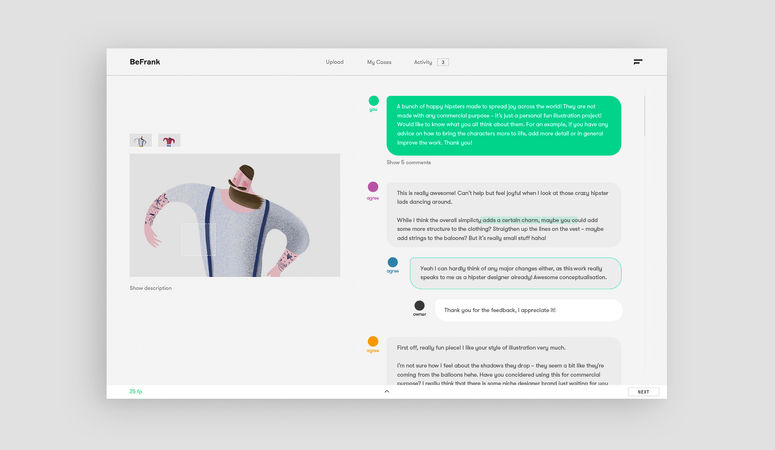
Task: Go to My Cases
Action: pyautogui.click(x=379, y=62)
